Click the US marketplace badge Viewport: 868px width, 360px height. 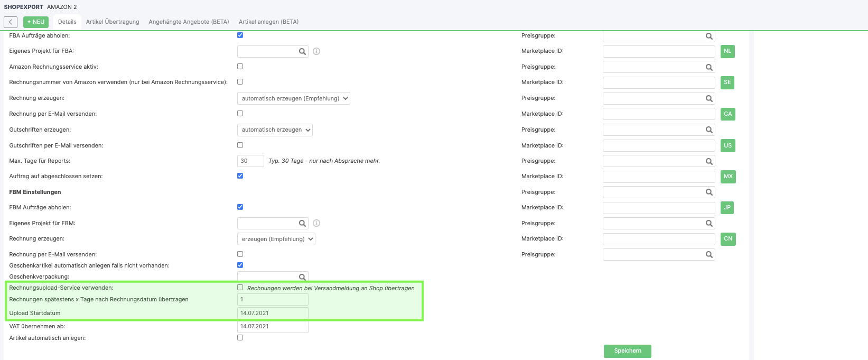(x=727, y=145)
